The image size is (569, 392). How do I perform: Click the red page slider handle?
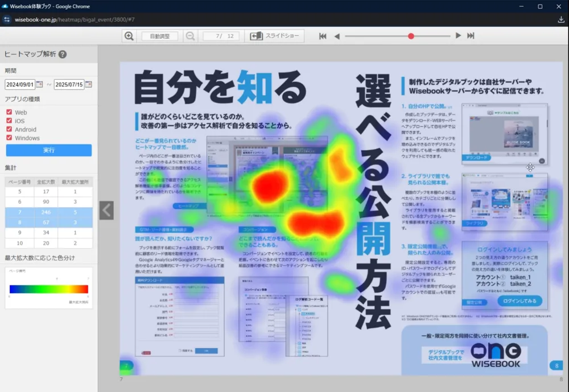click(x=411, y=36)
